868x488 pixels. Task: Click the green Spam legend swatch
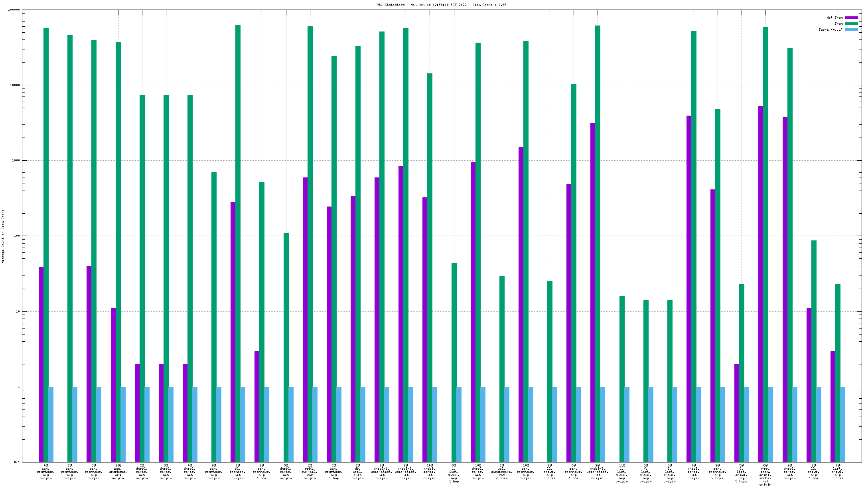click(x=851, y=24)
